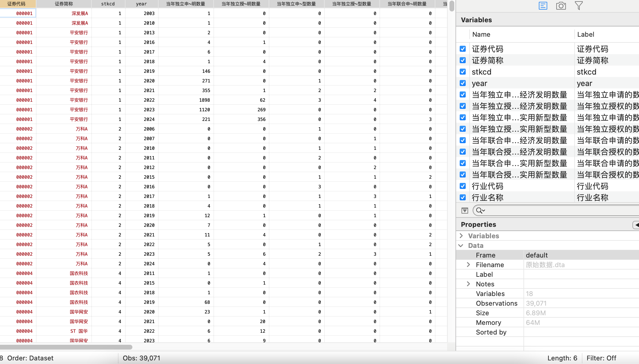Expand the Variables section in Properties
The width and height of the screenshot is (639, 364).
(461, 236)
